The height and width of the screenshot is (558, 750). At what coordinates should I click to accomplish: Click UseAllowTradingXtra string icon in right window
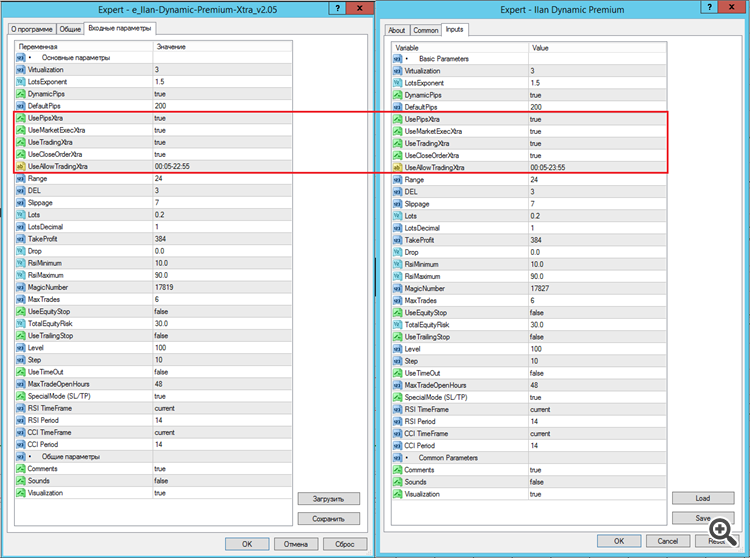coord(397,167)
